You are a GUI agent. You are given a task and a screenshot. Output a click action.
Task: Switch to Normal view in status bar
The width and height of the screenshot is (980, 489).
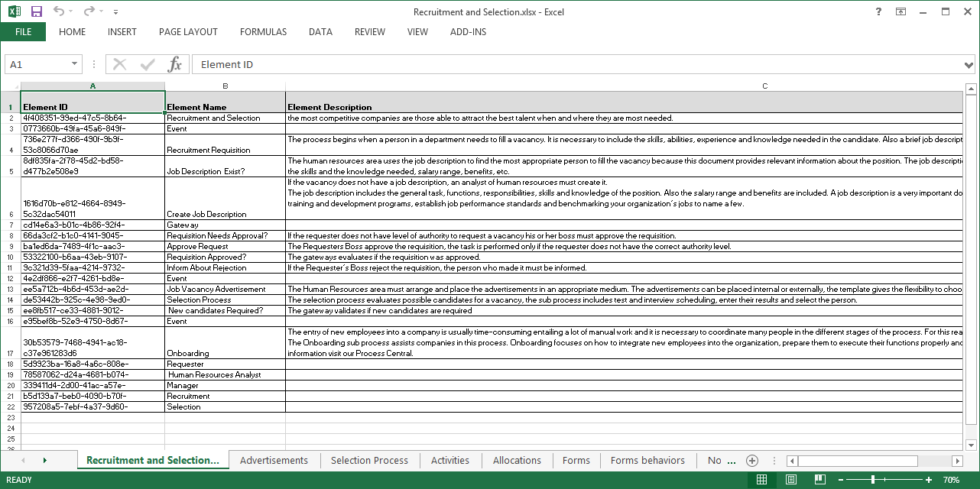pos(761,480)
